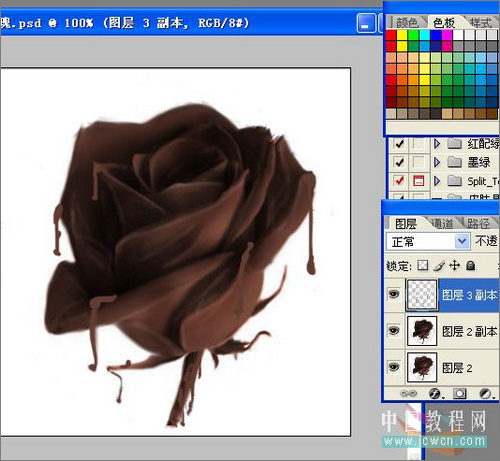Click the Split_T action set name
The image size is (500, 461).
(x=483, y=181)
